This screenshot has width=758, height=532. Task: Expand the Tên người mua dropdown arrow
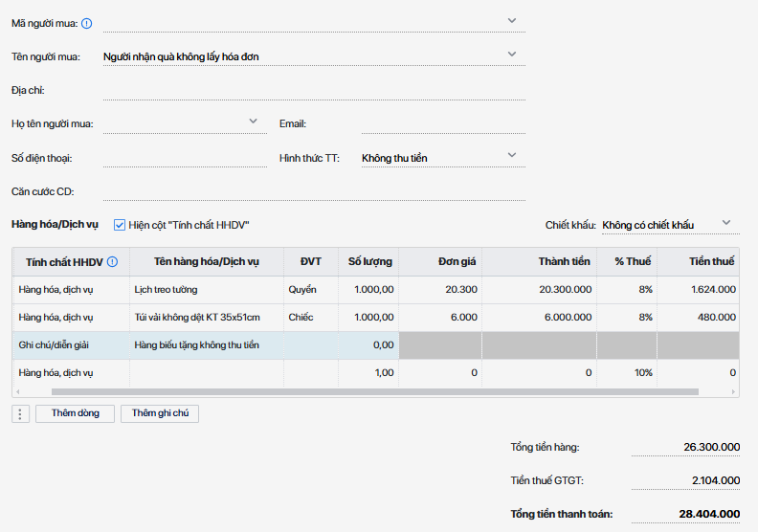[512, 55]
